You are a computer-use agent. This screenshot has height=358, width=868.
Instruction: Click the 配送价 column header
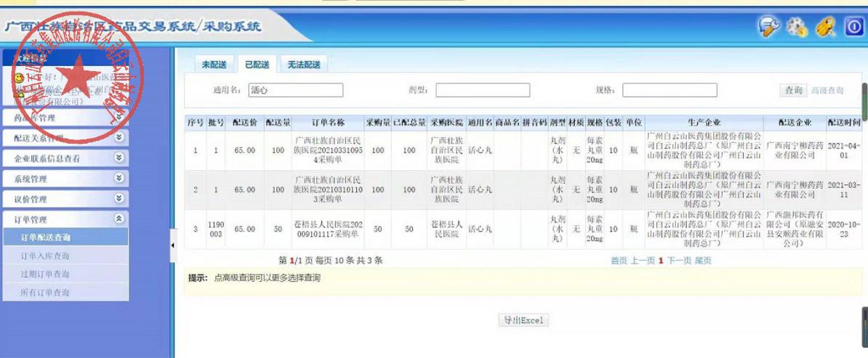(x=245, y=122)
